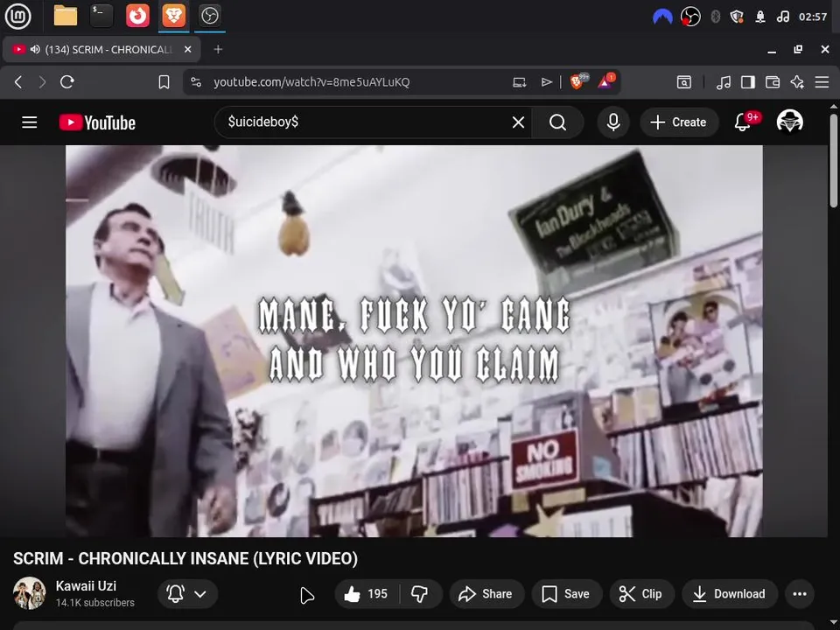This screenshot has width=840, height=630.
Task: Go back to the previous page
Action: click(x=18, y=82)
